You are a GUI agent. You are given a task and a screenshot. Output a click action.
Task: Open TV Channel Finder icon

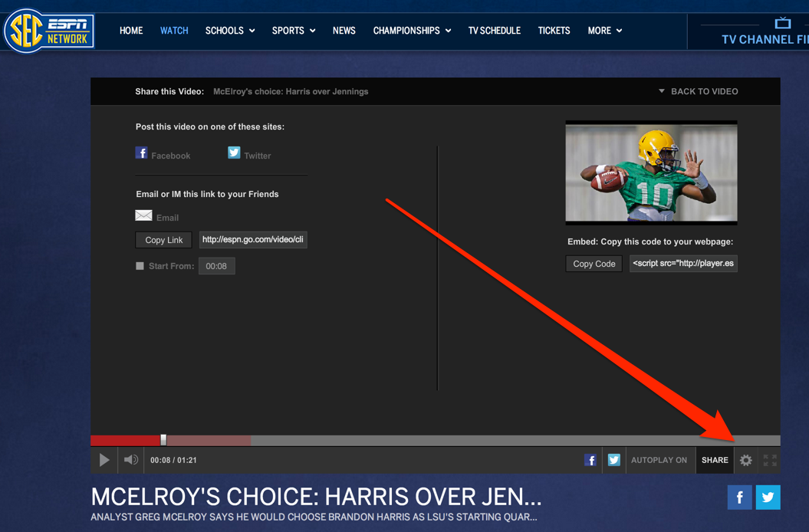(x=783, y=23)
